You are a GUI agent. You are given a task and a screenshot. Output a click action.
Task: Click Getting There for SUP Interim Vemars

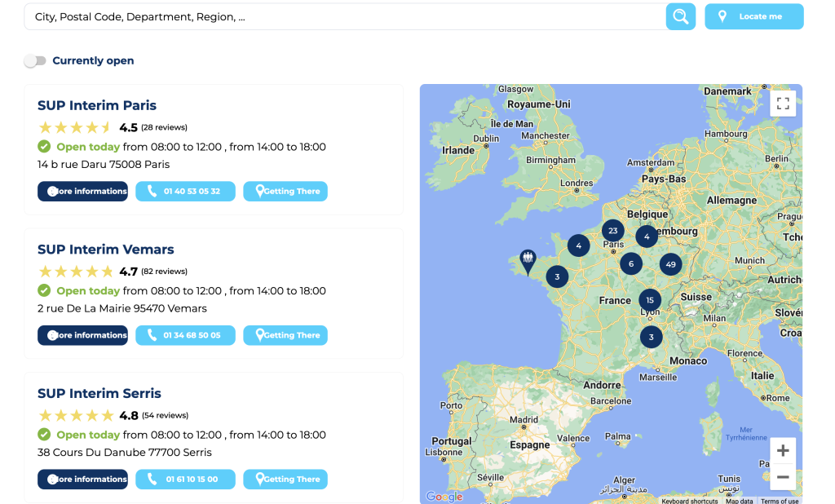pyautogui.click(x=285, y=335)
